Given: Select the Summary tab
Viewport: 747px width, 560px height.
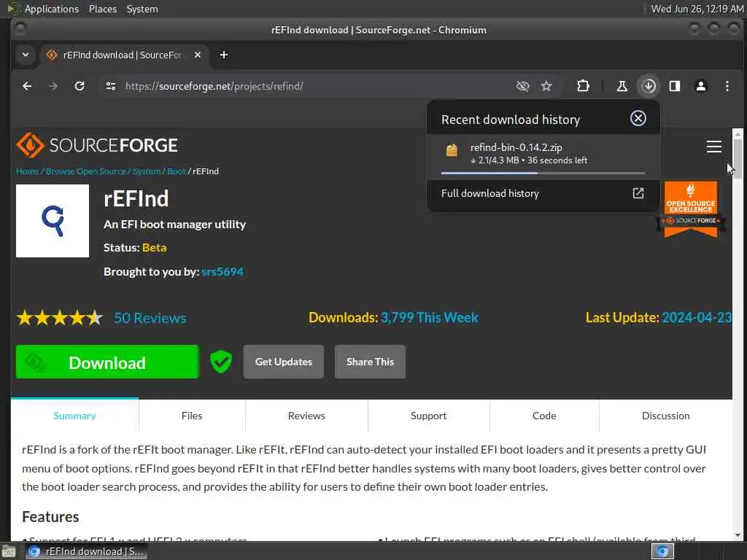Looking at the screenshot, I should [74, 416].
